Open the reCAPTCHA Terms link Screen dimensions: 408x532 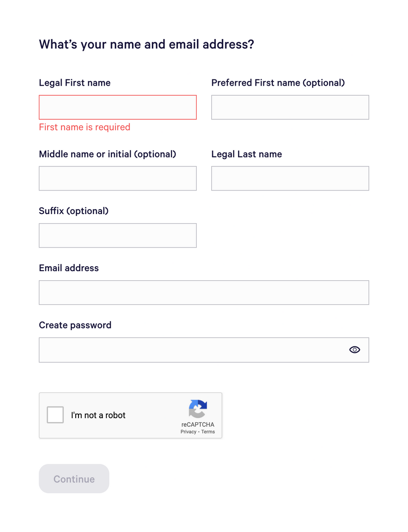pos(208,432)
